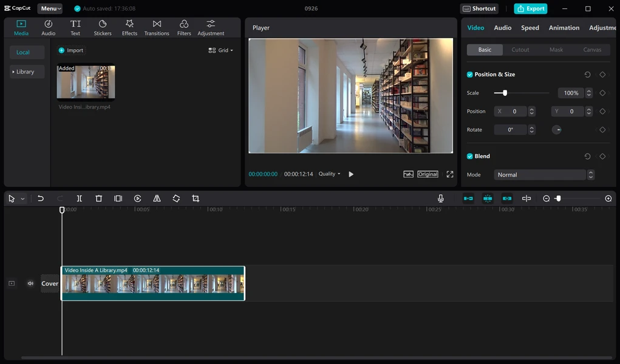Click the Delete trash icon
The height and width of the screenshot is (364, 620).
[x=99, y=198]
